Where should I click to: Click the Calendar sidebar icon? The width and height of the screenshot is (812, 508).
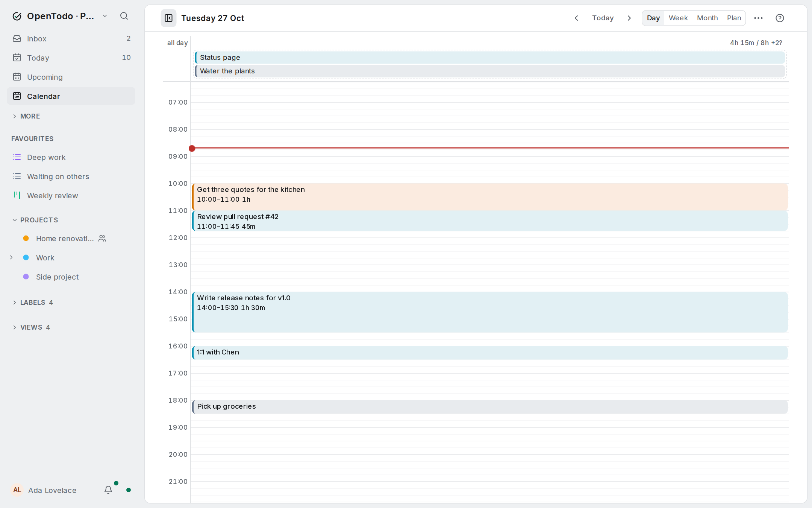(x=17, y=96)
